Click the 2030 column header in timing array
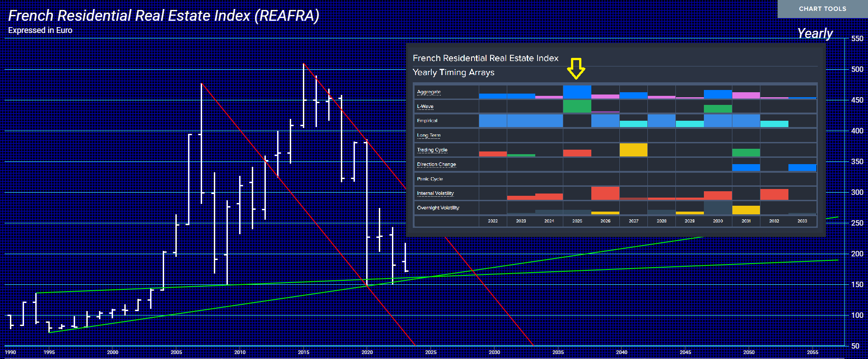Image resolution: width=868 pixels, height=359 pixels. [718, 221]
